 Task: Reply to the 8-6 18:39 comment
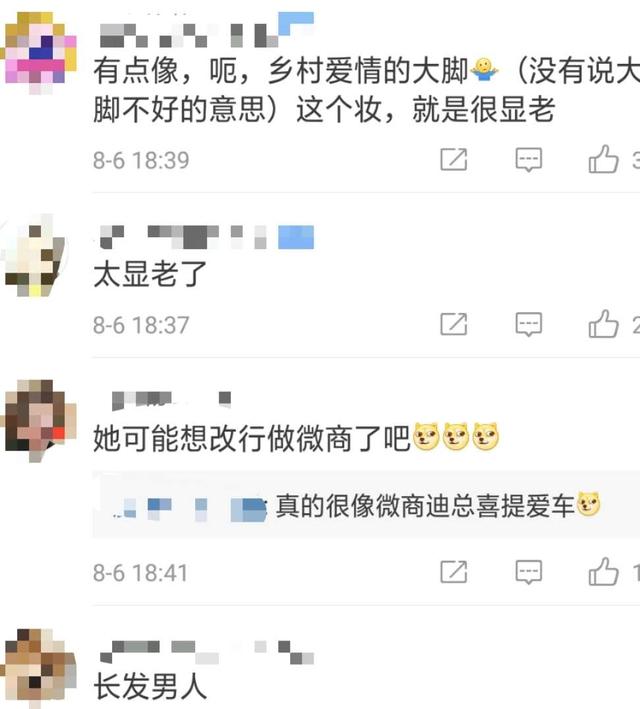529,160
